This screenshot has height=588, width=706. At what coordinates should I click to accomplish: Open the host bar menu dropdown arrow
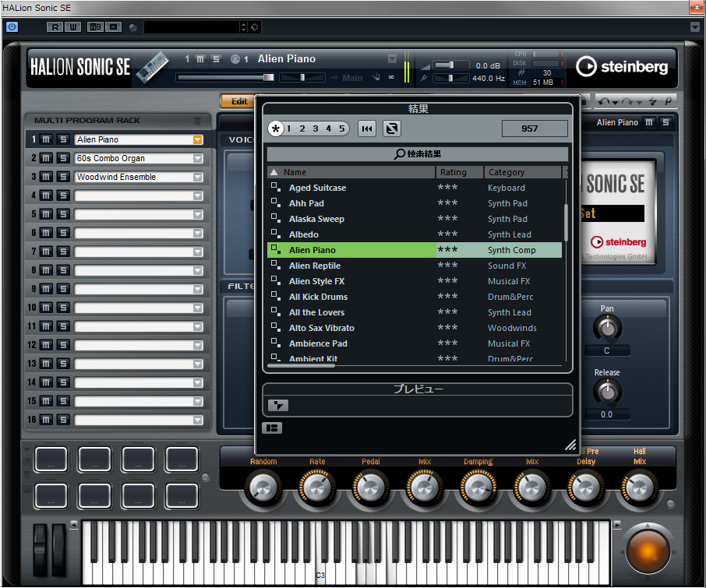click(695, 27)
